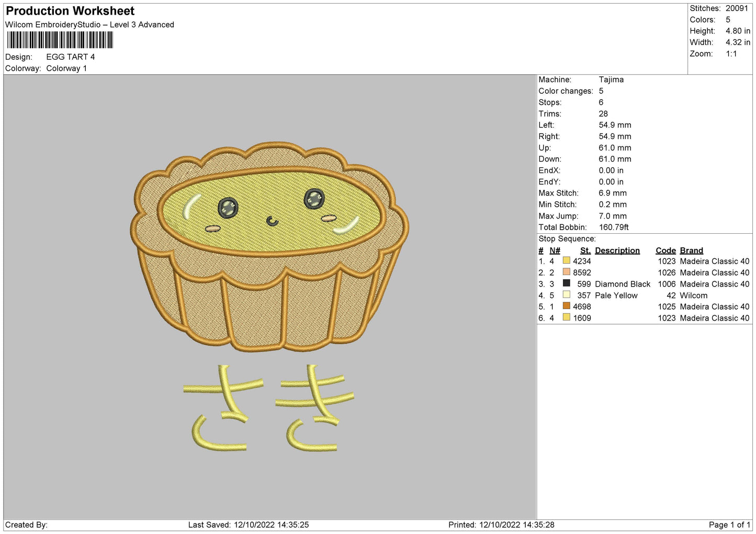Click the EndX value '0.00 in'
Image resolution: width=756 pixels, height=534 pixels.
click(611, 171)
